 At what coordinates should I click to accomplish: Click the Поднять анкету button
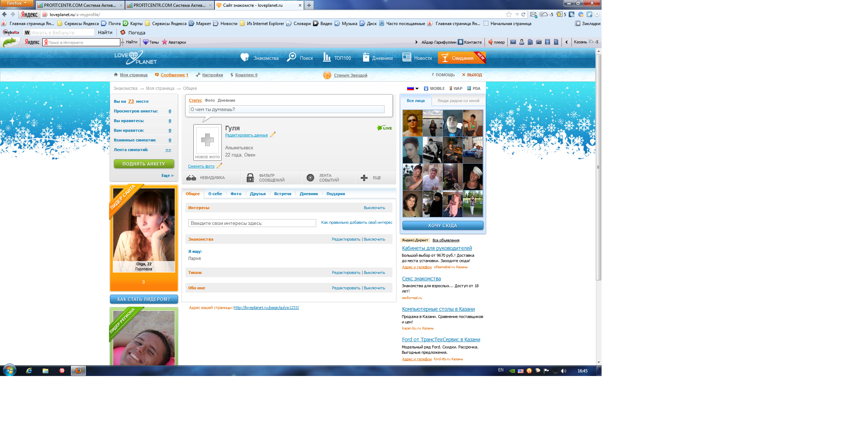pos(144,164)
